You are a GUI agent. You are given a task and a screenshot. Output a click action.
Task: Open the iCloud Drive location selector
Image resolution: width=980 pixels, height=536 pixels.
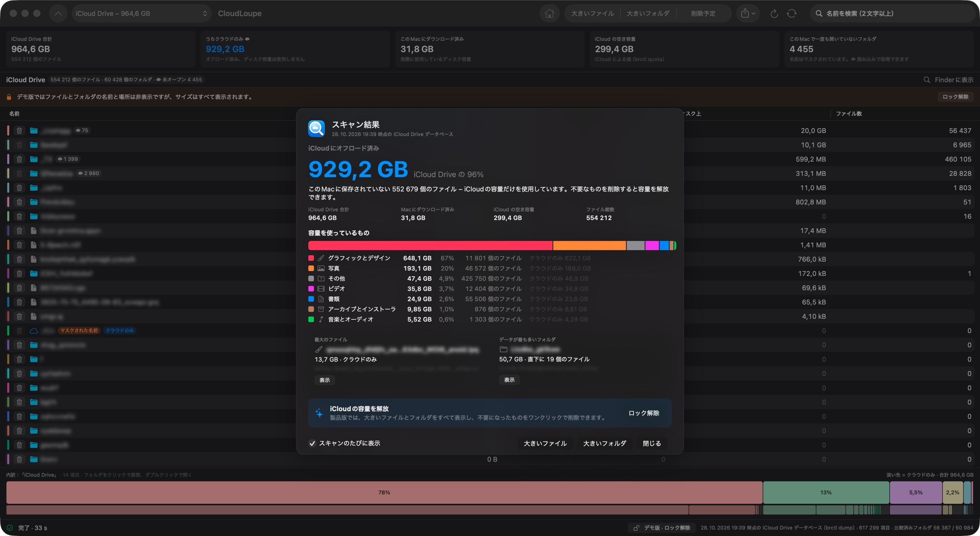click(141, 13)
